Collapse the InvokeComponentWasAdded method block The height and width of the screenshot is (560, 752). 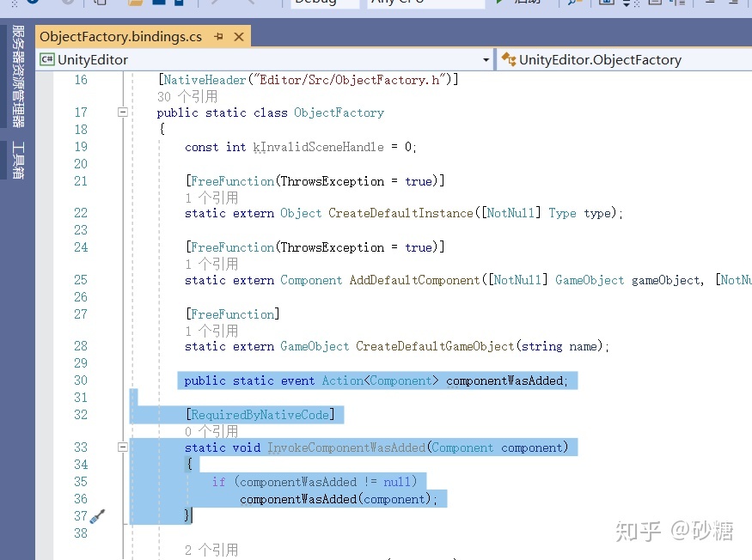click(123, 447)
